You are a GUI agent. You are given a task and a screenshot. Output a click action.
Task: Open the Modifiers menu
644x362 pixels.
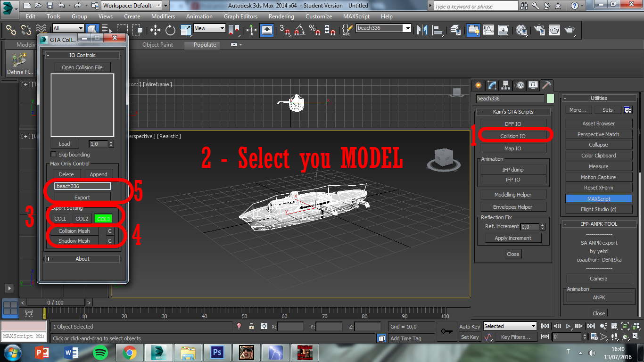pyautogui.click(x=163, y=16)
